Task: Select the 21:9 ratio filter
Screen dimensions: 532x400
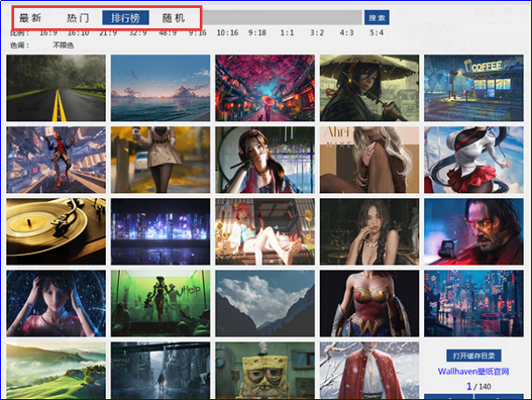Action: 108,33
